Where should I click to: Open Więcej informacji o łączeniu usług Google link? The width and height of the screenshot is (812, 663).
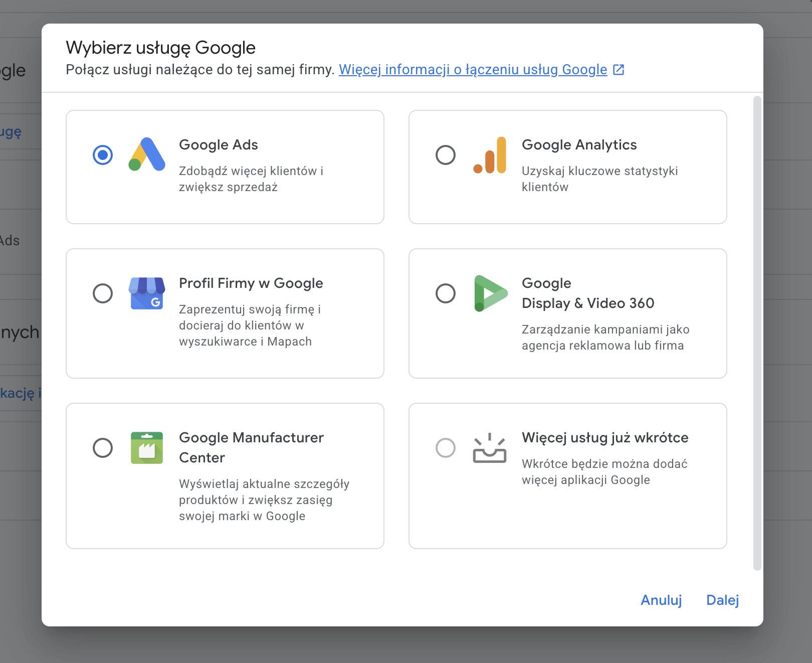click(473, 70)
